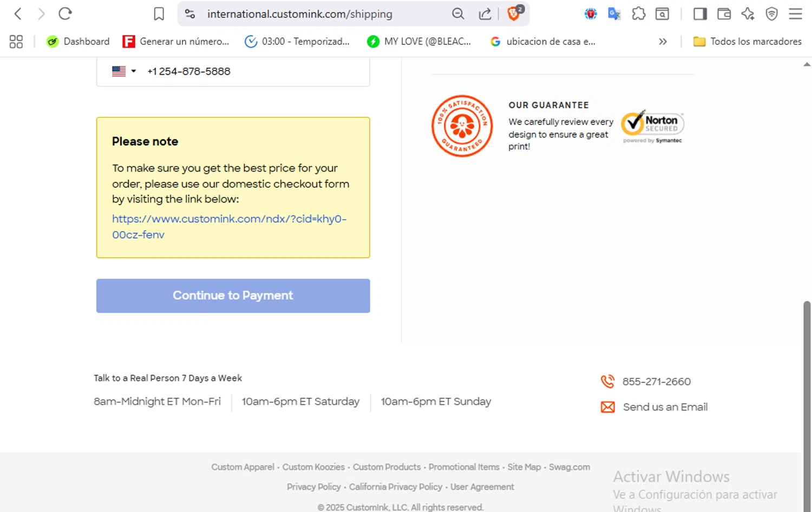The image size is (812, 512).
Task: Open red-blue extension icon in toolbar
Action: pos(591,14)
